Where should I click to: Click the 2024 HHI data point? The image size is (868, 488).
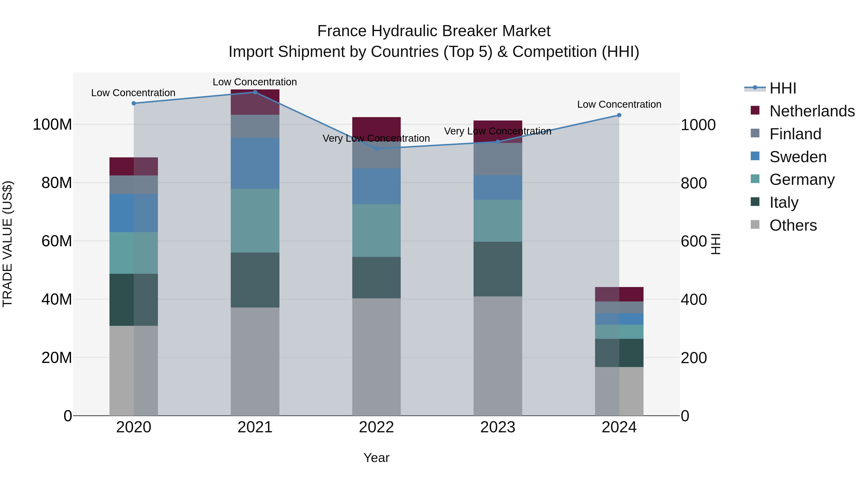619,115
